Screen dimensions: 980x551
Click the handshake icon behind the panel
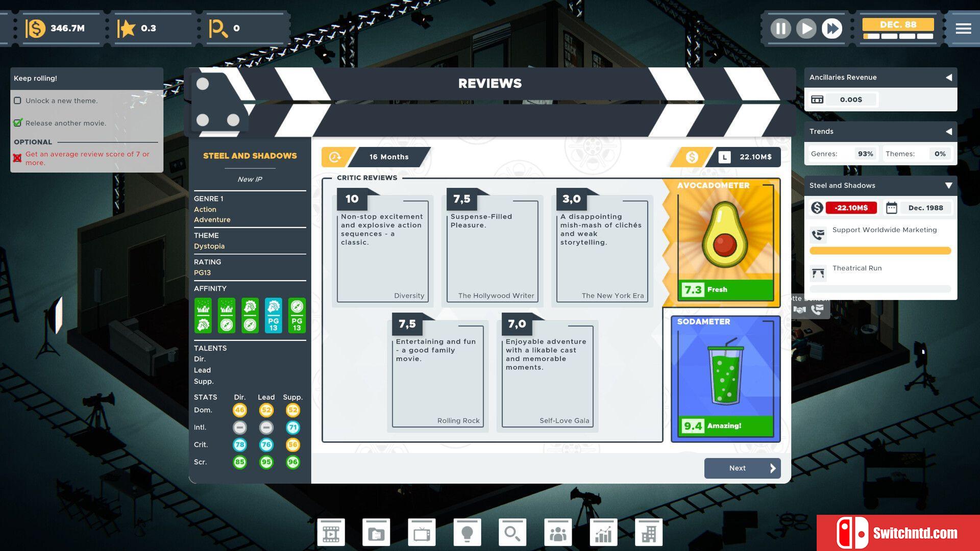800,309
